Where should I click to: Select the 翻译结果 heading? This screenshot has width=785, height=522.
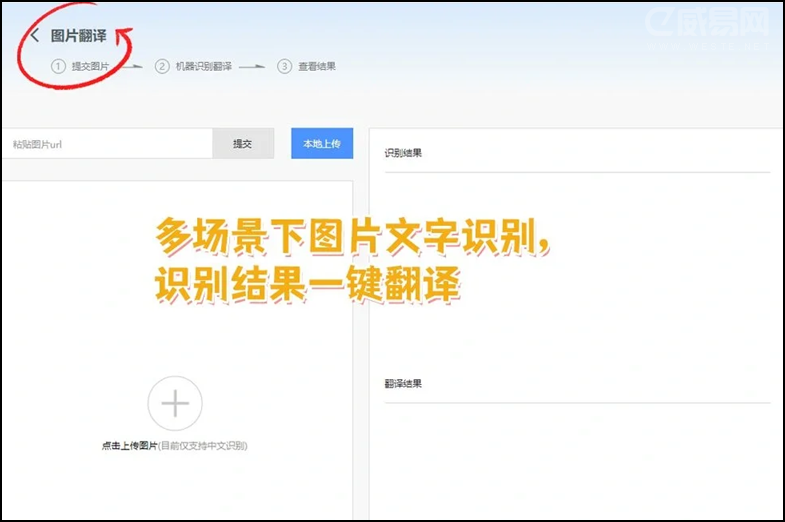click(x=403, y=384)
